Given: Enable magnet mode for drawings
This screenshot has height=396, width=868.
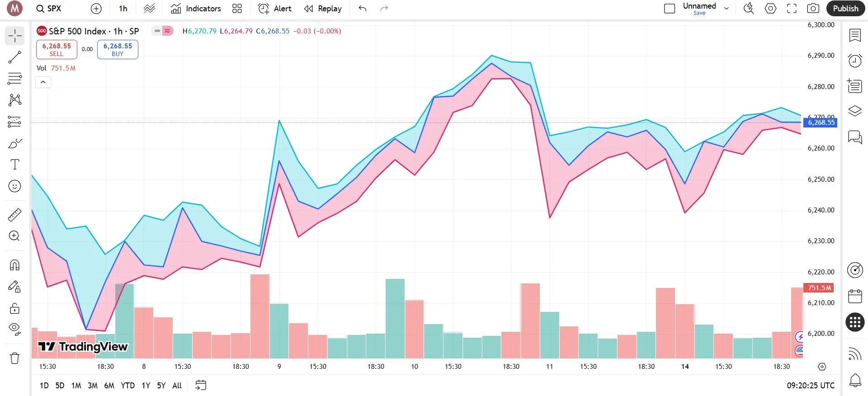Looking at the screenshot, I should [x=14, y=265].
